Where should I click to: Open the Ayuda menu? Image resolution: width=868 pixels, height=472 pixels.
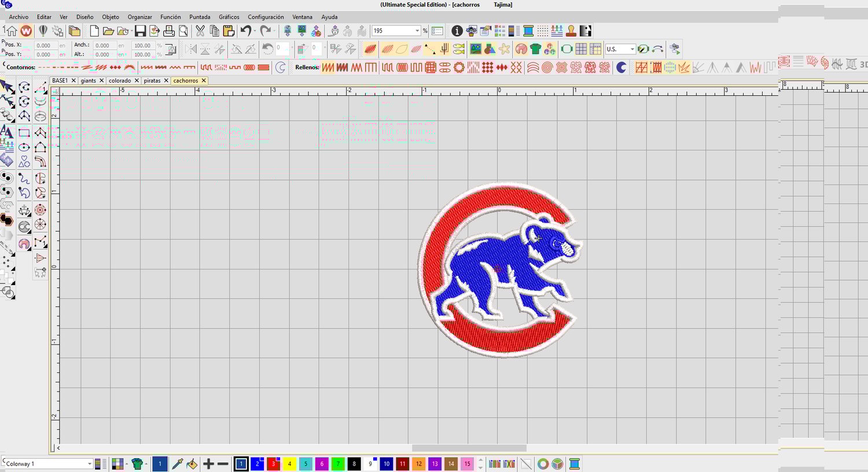[x=329, y=17]
